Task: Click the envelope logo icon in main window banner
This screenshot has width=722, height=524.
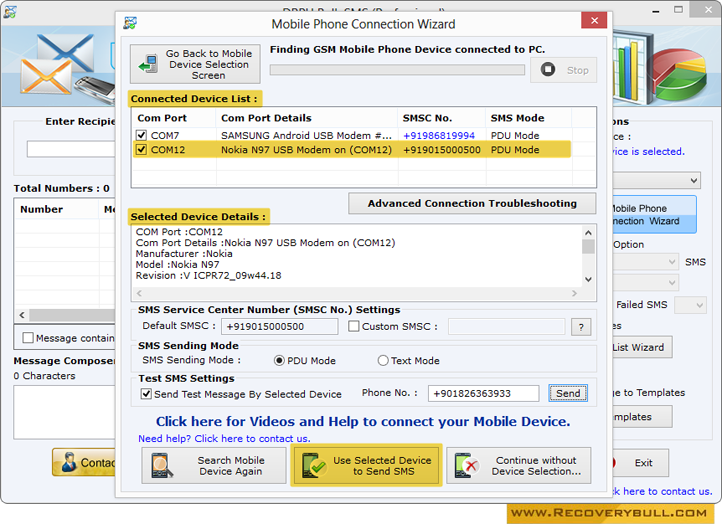Action: click(56, 64)
